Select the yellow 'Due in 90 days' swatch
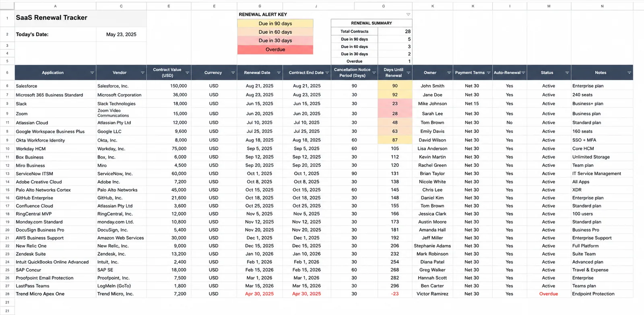The height and width of the screenshot is (315, 644). coord(275,23)
